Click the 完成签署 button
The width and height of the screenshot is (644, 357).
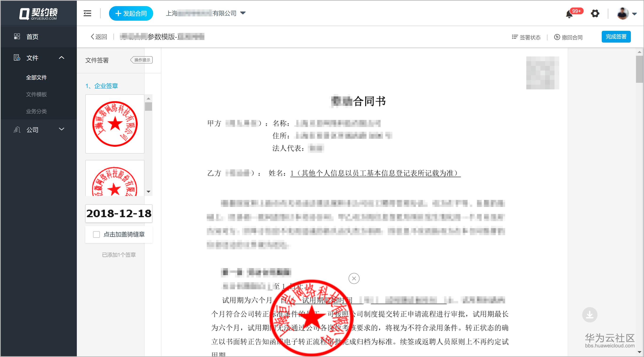pyautogui.click(x=616, y=37)
